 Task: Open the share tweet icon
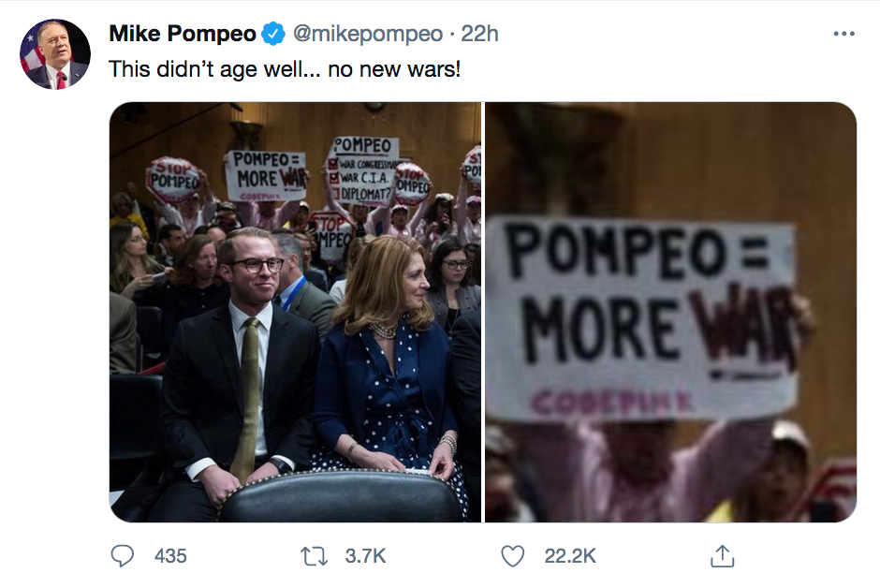723,556
